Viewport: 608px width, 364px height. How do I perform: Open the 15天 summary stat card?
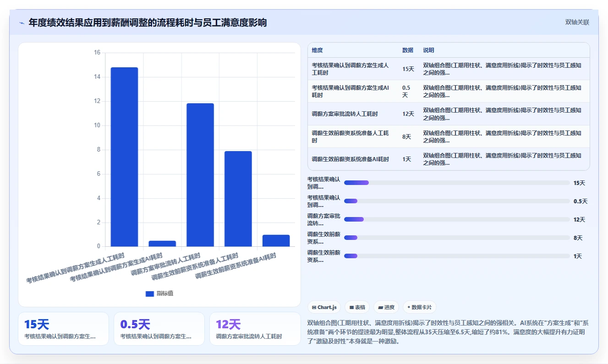coord(63,329)
